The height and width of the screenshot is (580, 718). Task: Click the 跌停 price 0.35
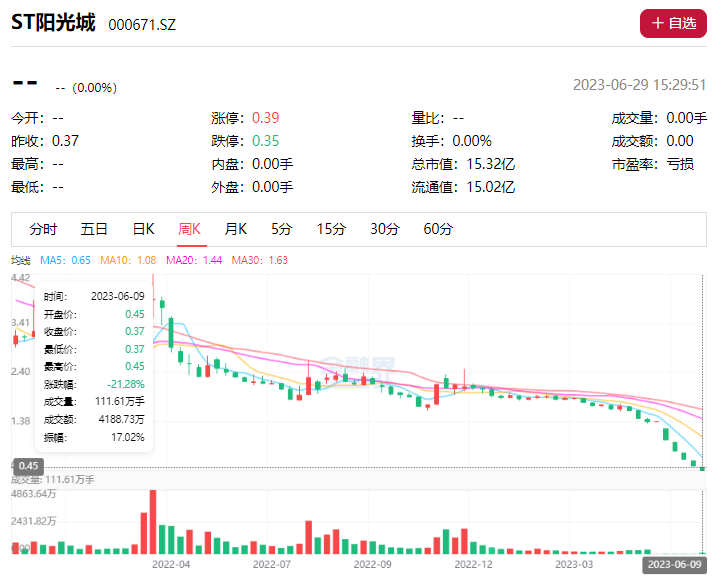click(266, 141)
